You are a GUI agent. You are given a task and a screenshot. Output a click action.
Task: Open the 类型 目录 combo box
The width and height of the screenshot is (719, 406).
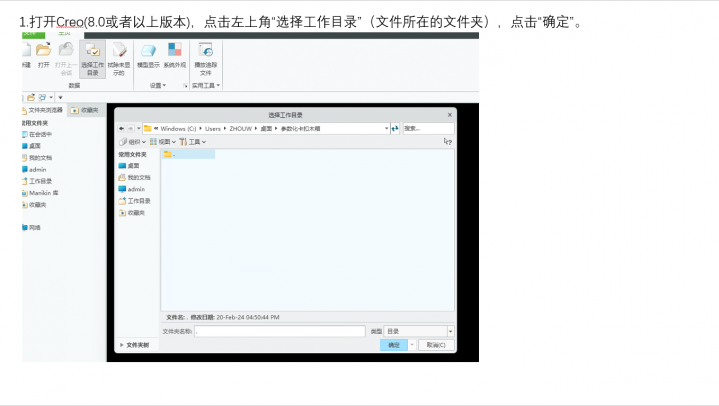click(420, 331)
